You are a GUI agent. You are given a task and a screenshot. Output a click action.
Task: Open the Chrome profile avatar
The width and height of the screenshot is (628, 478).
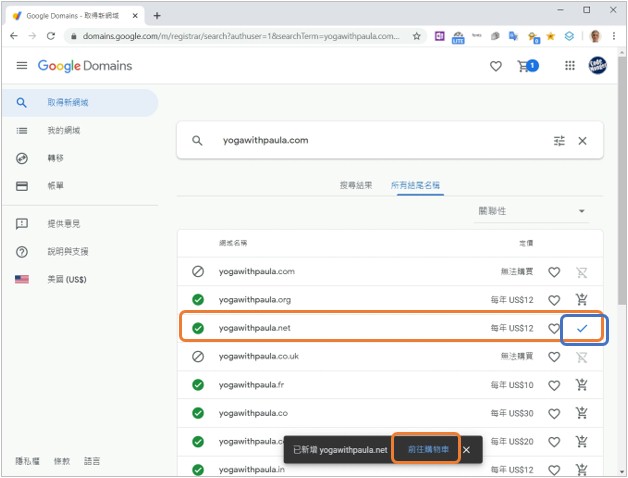coord(596,36)
